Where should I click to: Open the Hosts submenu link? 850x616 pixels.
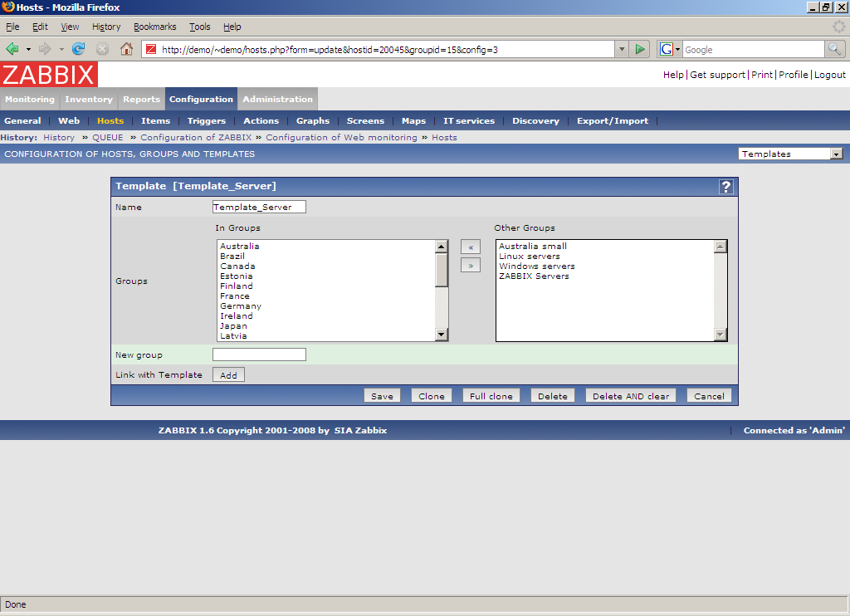[x=110, y=121]
